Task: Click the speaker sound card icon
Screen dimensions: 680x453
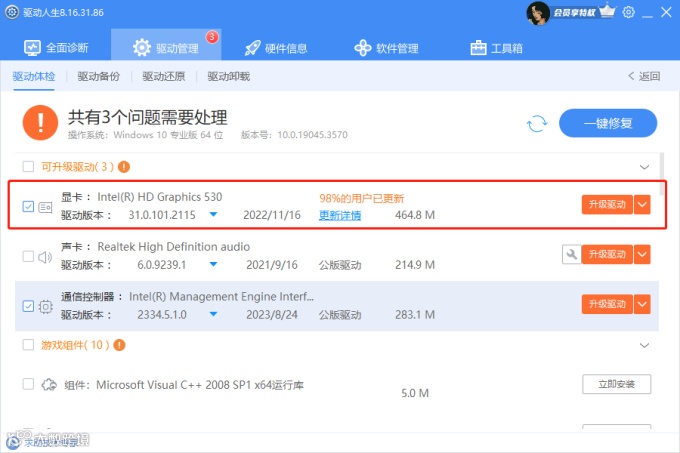Action: pos(45,257)
